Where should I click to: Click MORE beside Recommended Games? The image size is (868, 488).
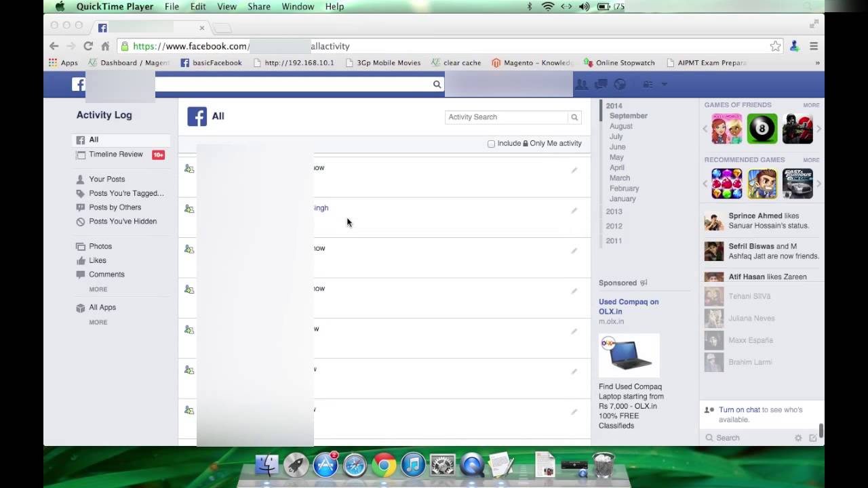[x=811, y=161]
